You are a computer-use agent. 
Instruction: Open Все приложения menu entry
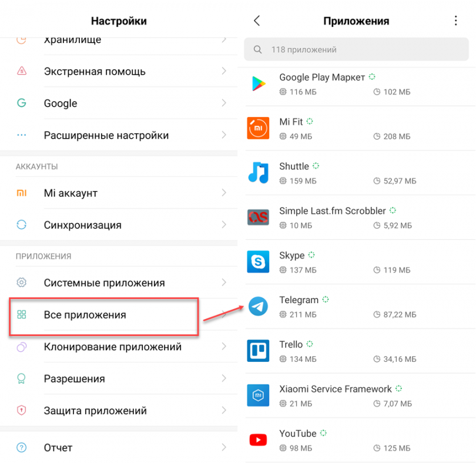pos(119,314)
